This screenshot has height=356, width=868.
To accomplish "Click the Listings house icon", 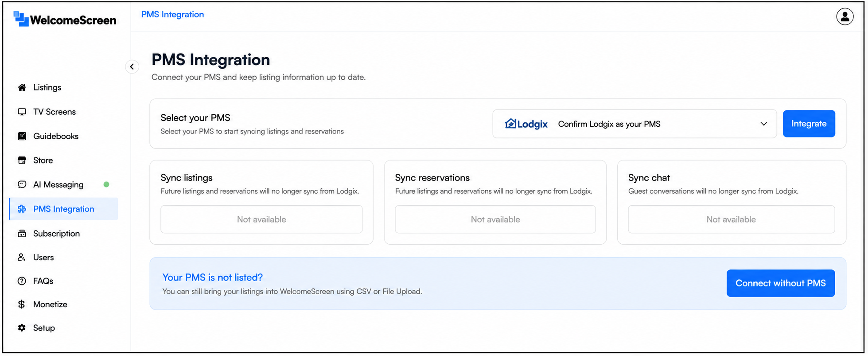I will click(x=22, y=87).
